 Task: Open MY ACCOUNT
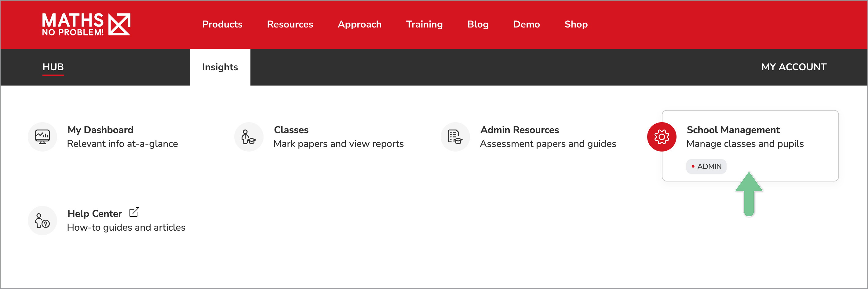[793, 67]
